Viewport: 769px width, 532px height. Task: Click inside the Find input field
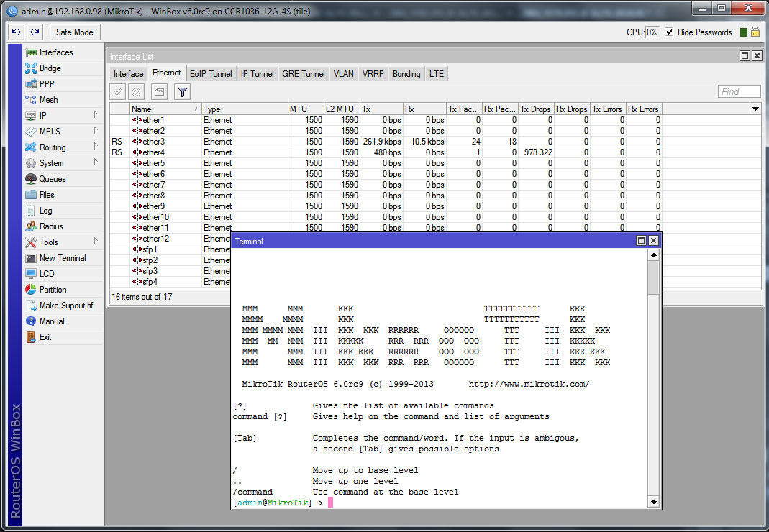tap(739, 91)
